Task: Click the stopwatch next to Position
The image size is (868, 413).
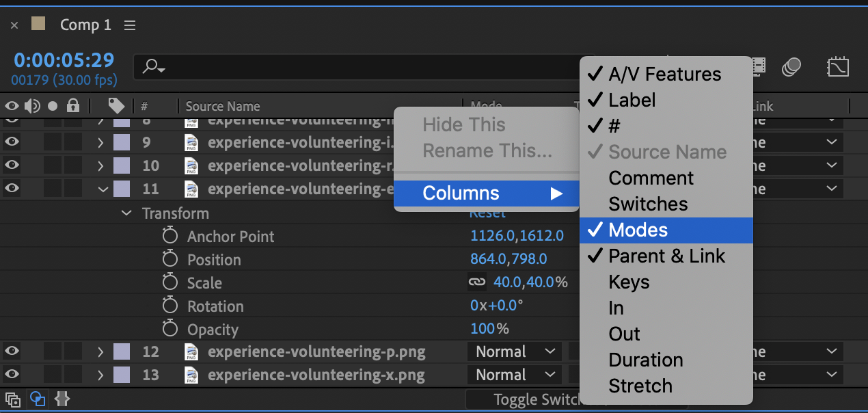Action: point(170,259)
